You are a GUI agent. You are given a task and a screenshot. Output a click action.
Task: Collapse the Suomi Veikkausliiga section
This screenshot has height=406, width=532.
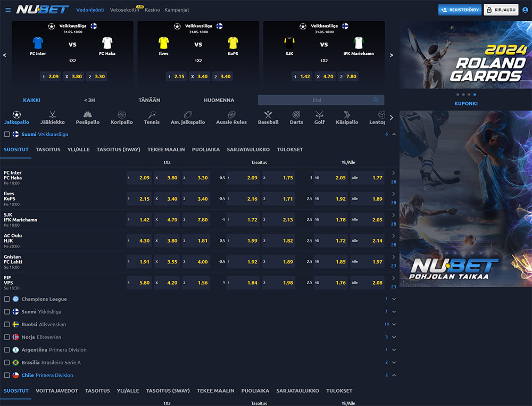[394, 135]
